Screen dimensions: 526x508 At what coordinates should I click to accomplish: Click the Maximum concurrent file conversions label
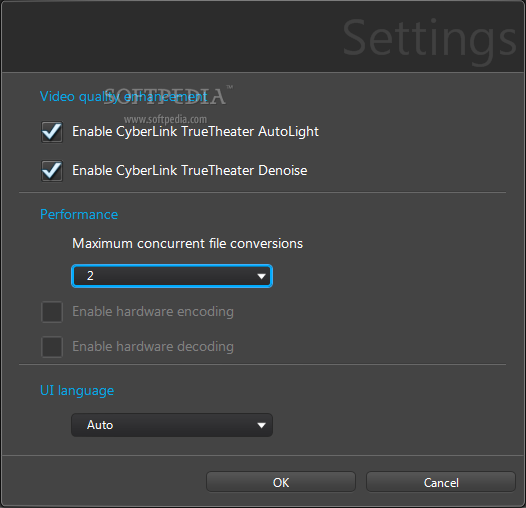188,243
